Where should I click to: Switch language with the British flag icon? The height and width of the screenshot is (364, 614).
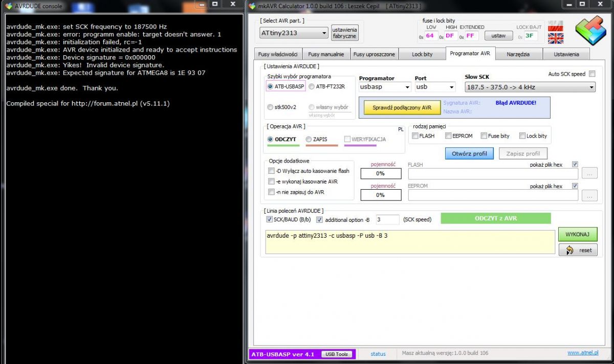(x=555, y=38)
